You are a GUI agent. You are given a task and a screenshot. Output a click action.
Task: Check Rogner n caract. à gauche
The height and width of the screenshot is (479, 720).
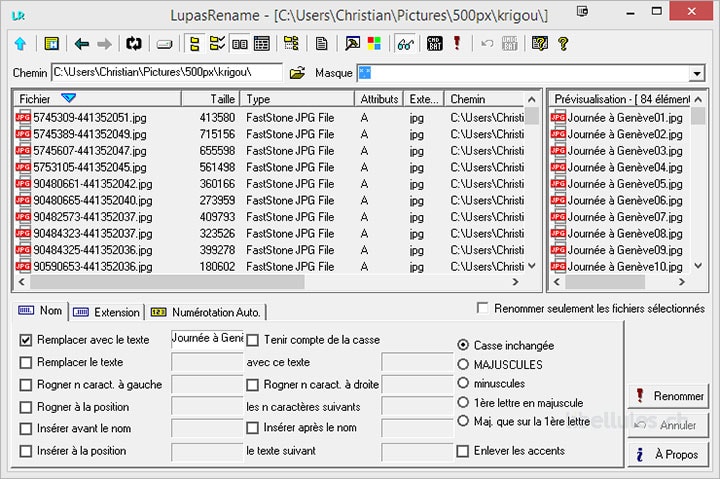pos(26,385)
